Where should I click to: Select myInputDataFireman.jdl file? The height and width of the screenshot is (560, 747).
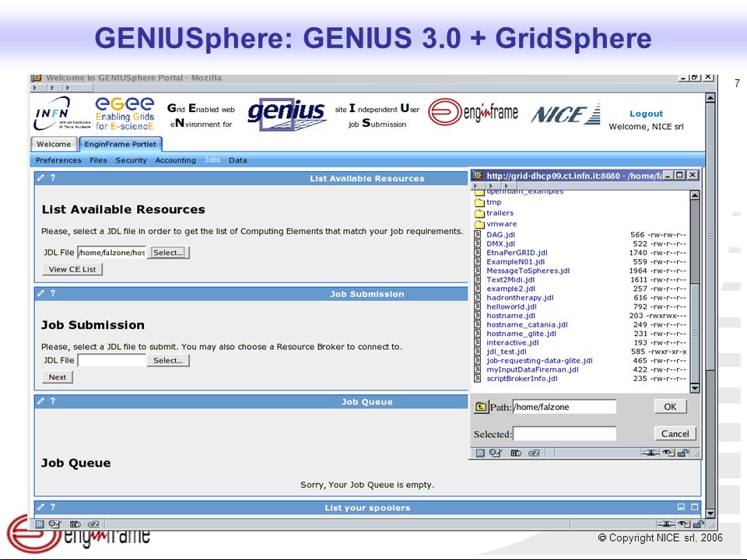(x=532, y=369)
